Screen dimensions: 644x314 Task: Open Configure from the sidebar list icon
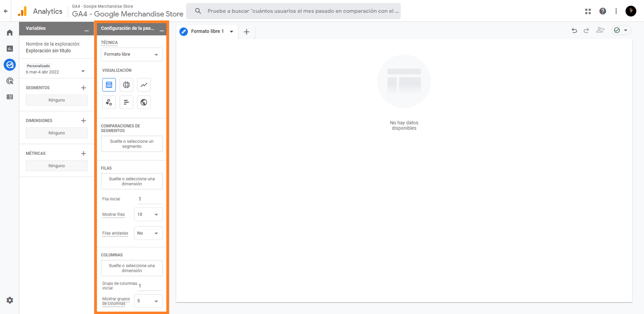click(x=10, y=97)
